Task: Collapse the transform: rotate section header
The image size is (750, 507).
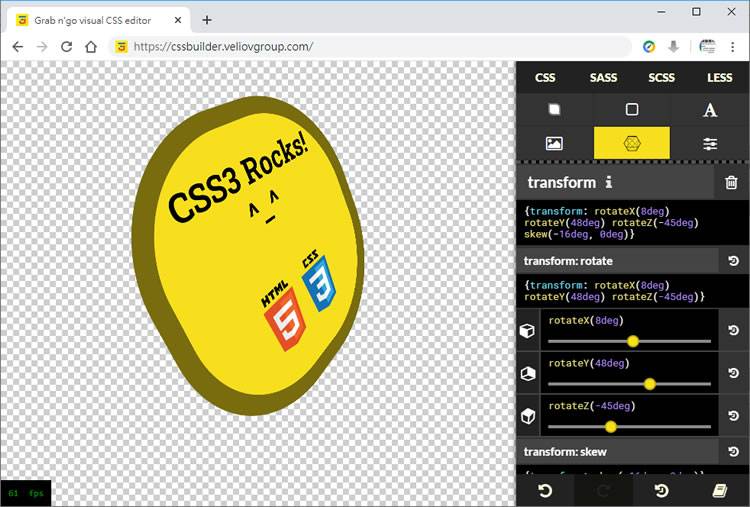Action: click(617, 261)
